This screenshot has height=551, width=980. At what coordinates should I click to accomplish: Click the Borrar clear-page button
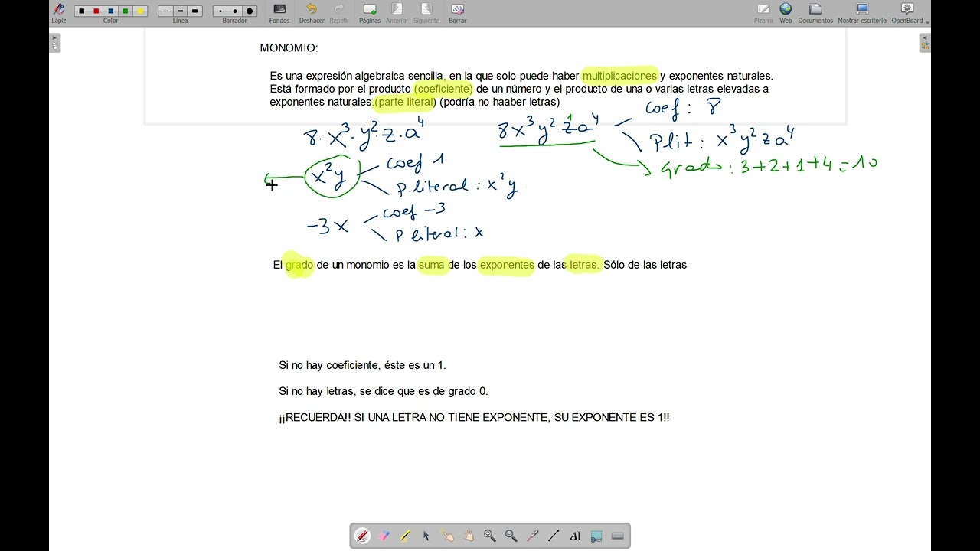tap(457, 12)
